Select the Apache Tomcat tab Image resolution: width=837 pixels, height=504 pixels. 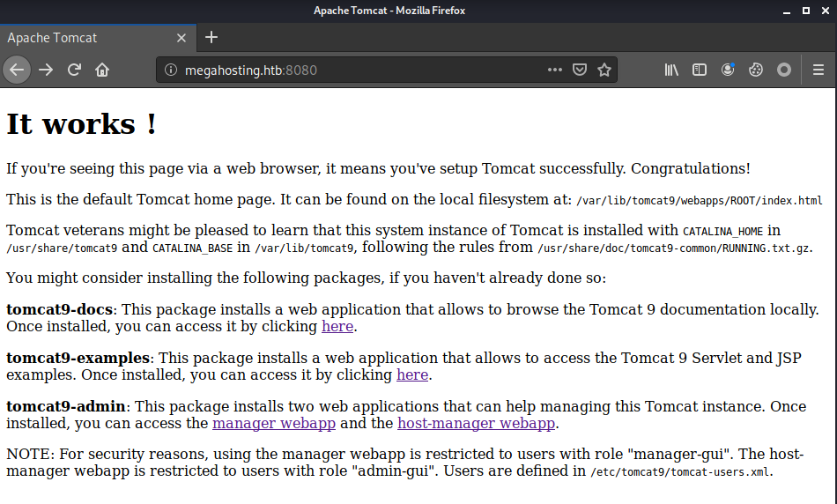click(x=98, y=38)
